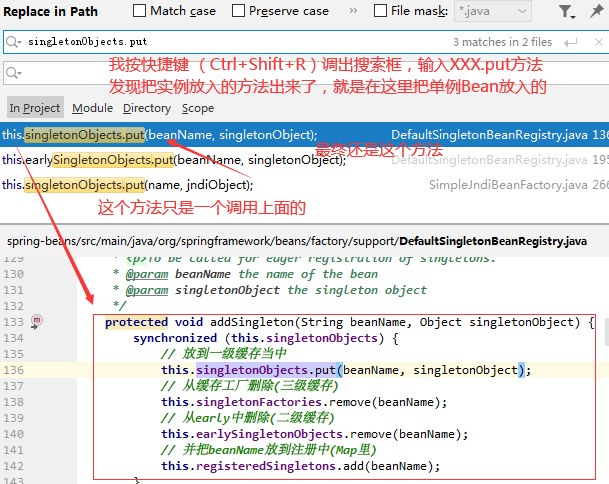
Task: Select the In Project scope tab
Action: tap(35, 108)
